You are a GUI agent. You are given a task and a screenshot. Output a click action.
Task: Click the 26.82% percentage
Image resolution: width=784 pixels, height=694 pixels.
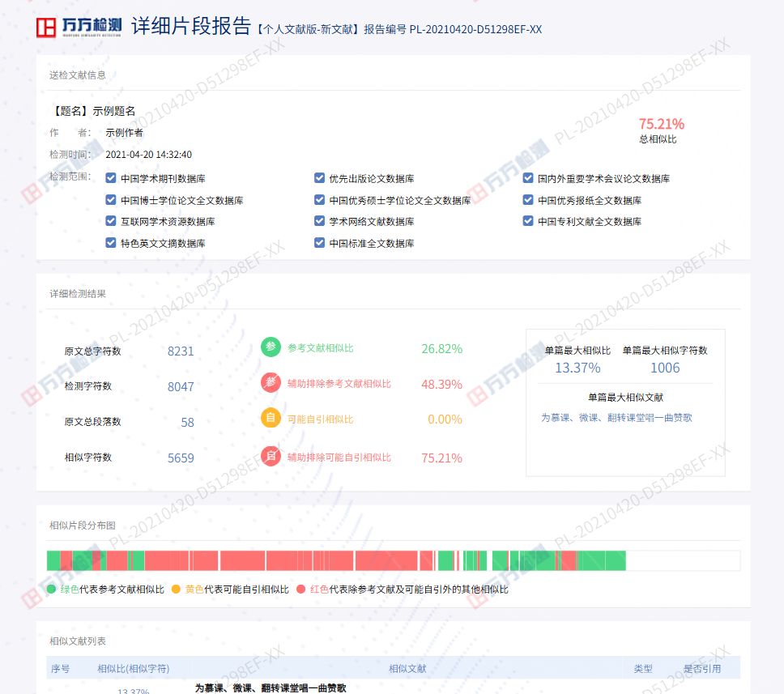coord(442,348)
